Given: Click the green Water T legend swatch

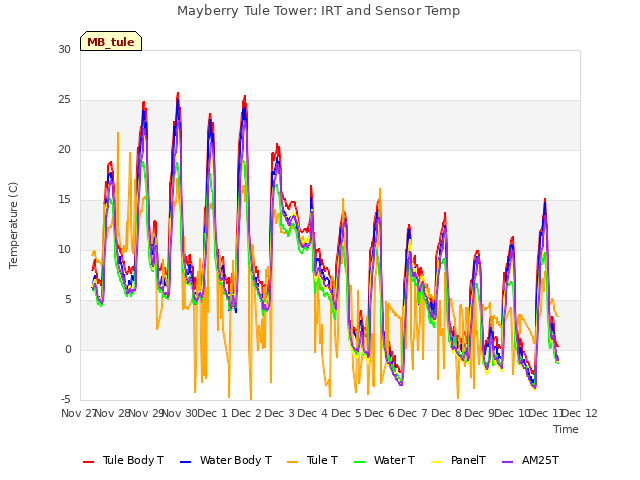Looking at the screenshot, I should pyautogui.click(x=360, y=462).
